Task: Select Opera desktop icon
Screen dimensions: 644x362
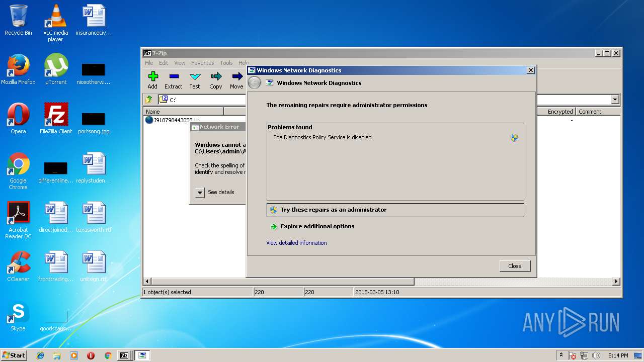Action: [x=18, y=119]
